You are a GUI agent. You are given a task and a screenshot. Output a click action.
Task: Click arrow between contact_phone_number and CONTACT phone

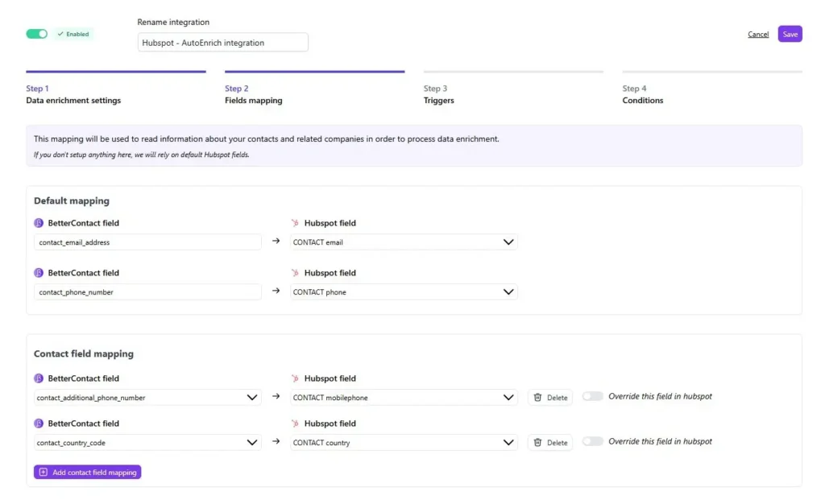click(x=276, y=291)
